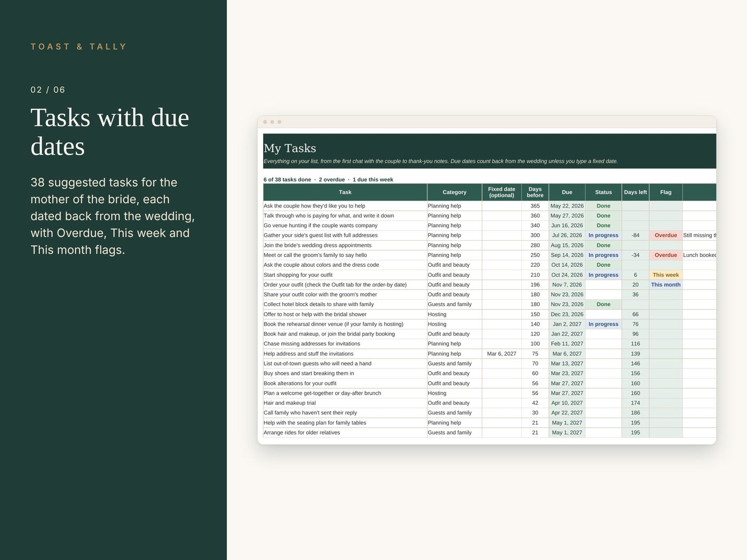Click the 'Mar 6, 2027' fixed date cell
This screenshot has width=747, height=560.
[x=502, y=354]
